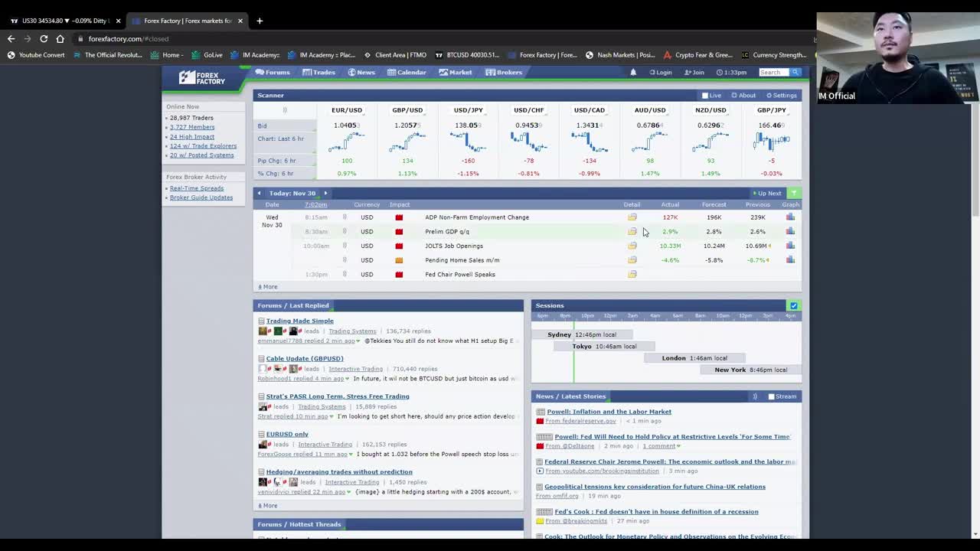Open the Trades menu
The width and height of the screenshot is (980, 551).
point(319,72)
